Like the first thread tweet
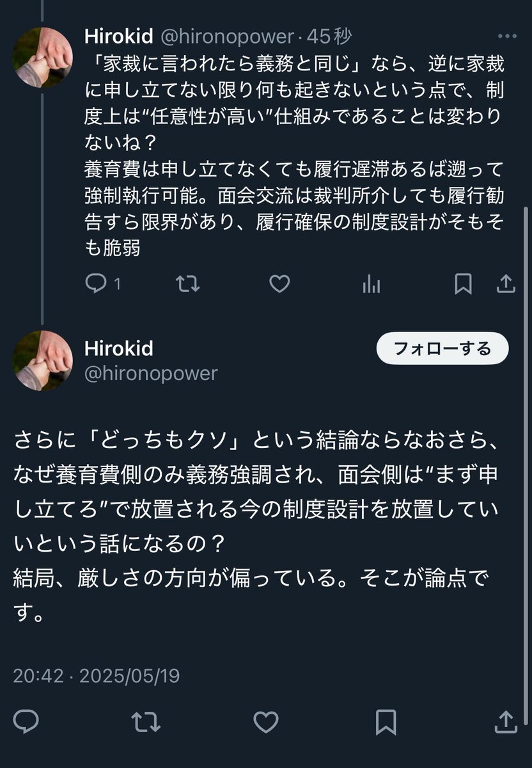The height and width of the screenshot is (768, 532). coord(279,284)
